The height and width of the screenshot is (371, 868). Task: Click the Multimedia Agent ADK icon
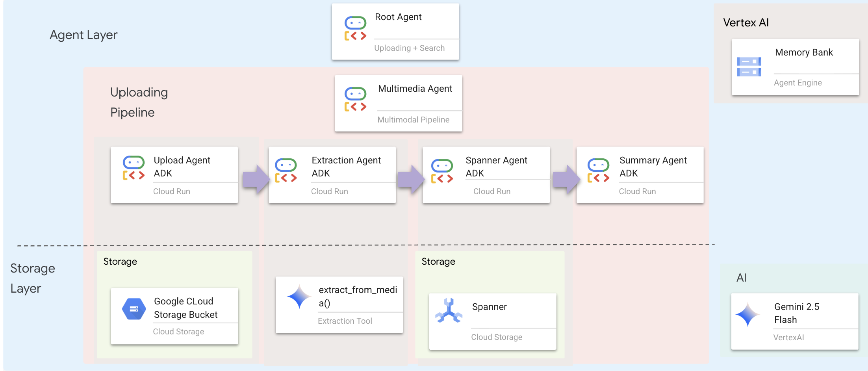tap(355, 100)
